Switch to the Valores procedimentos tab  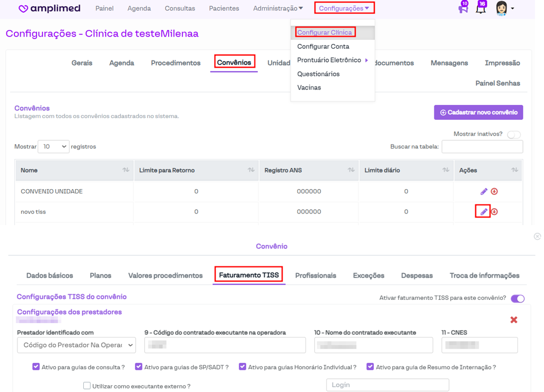[165, 275]
